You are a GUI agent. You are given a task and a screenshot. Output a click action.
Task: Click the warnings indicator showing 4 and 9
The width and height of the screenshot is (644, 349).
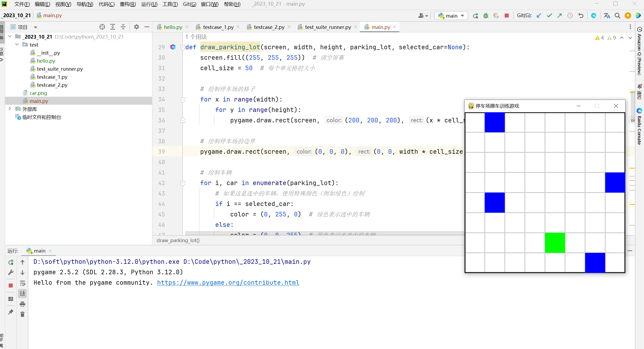pyautogui.click(x=605, y=38)
